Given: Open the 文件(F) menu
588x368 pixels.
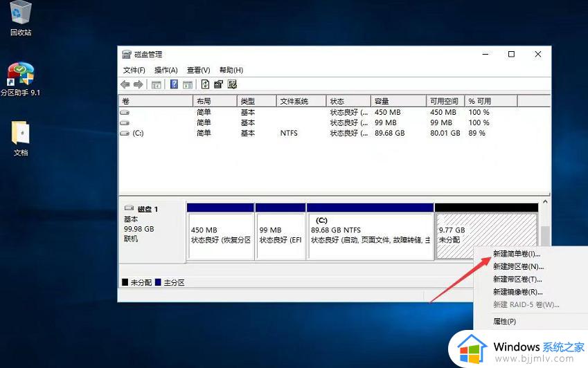Looking at the screenshot, I should tap(134, 70).
